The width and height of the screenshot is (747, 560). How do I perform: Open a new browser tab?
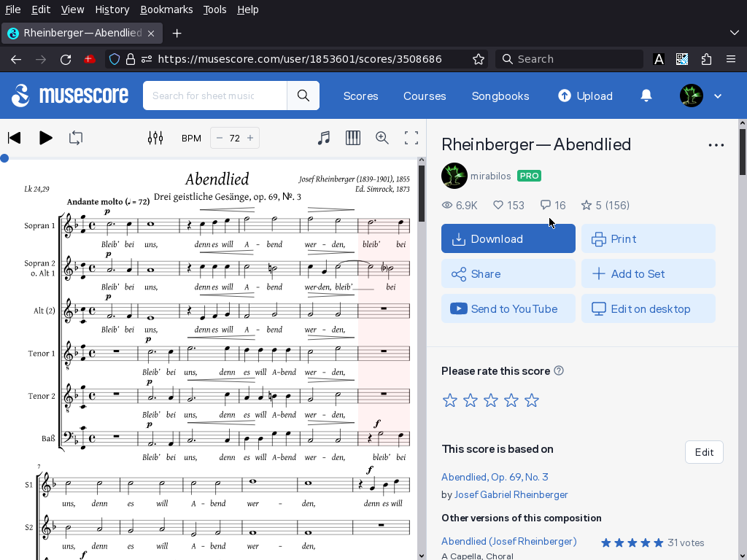click(x=177, y=33)
